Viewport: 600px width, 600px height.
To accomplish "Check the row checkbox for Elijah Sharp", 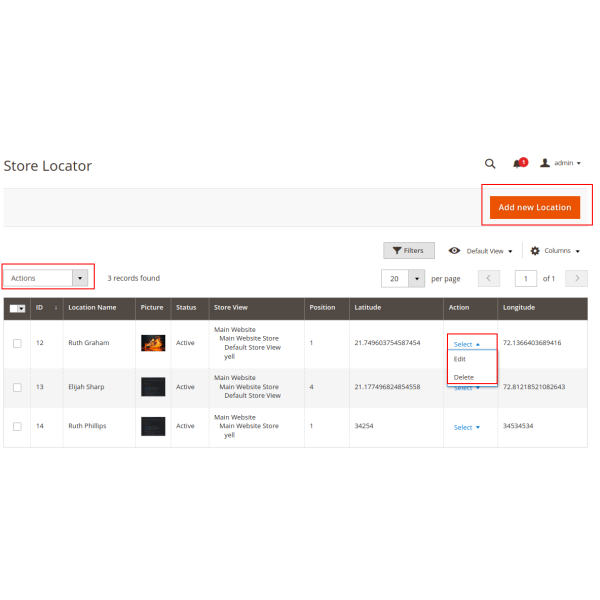I will [x=16, y=386].
